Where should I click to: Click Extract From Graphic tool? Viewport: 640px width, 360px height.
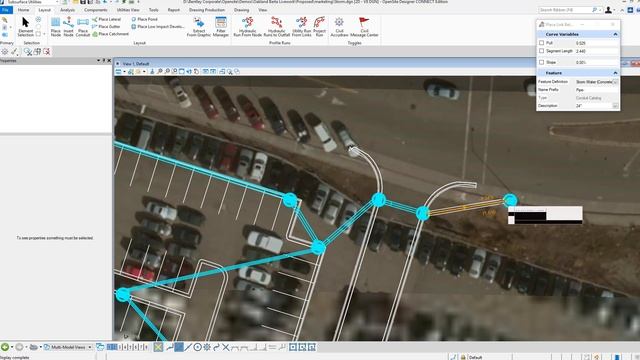click(199, 27)
